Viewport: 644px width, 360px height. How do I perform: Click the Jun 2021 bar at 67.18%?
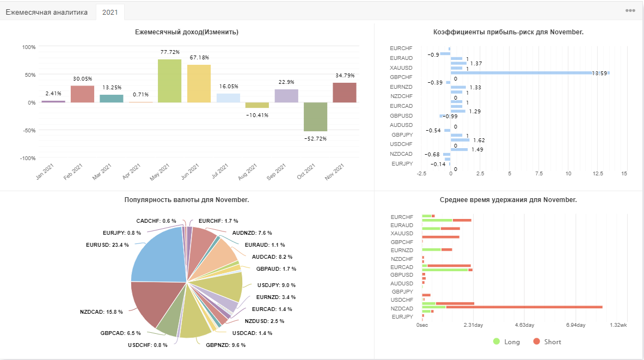(x=199, y=84)
